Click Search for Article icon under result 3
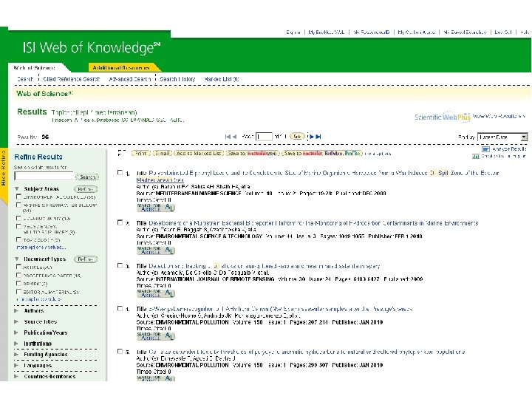The image size is (532, 399). click(156, 293)
